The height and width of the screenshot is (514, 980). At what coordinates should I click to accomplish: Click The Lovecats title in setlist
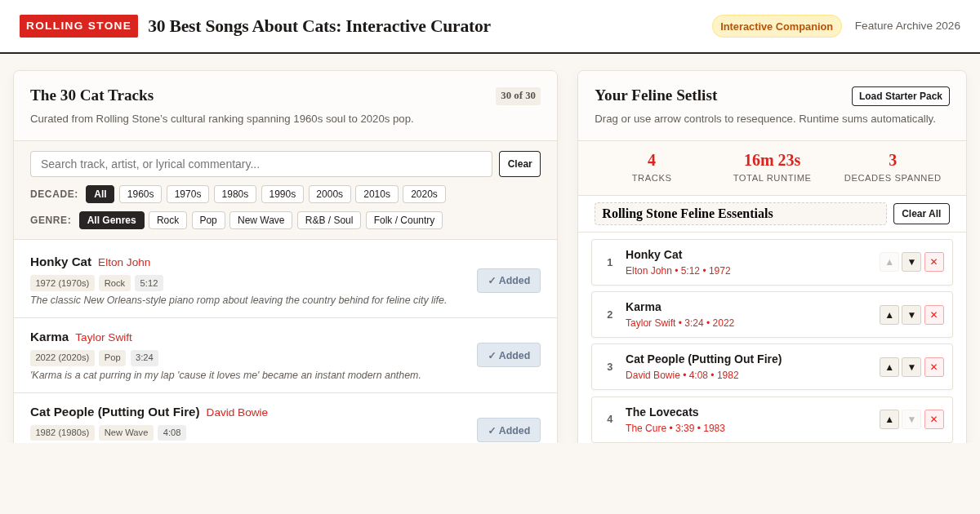point(662,412)
